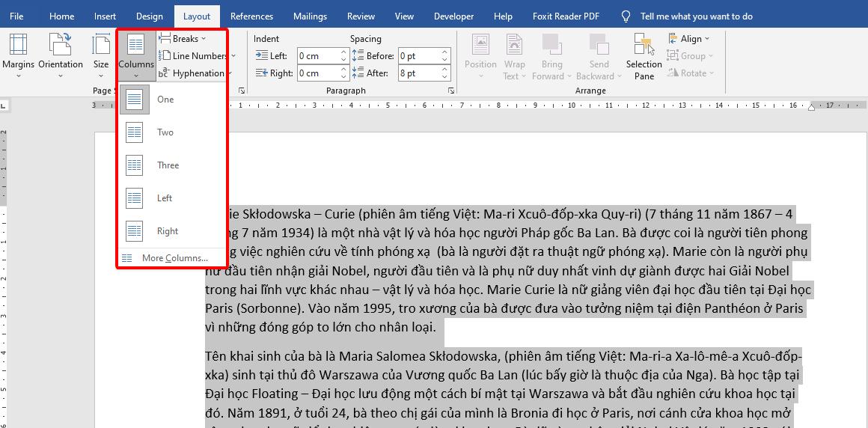Viewport: 868px width, 428px height.
Task: Switch to the View tab
Action: click(404, 16)
